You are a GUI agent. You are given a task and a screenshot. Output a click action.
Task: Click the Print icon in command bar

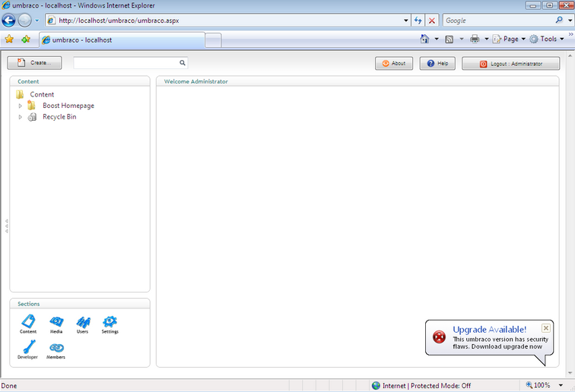[x=475, y=39]
